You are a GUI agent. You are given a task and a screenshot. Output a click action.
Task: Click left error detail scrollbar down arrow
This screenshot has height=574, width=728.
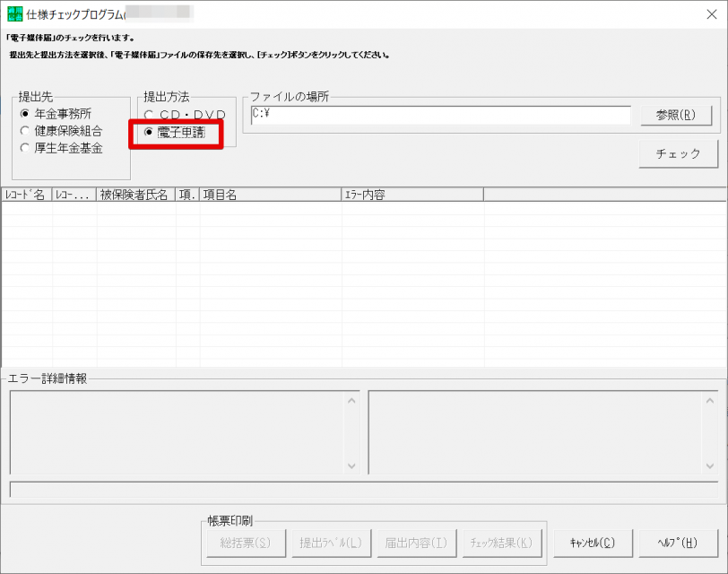click(x=351, y=465)
